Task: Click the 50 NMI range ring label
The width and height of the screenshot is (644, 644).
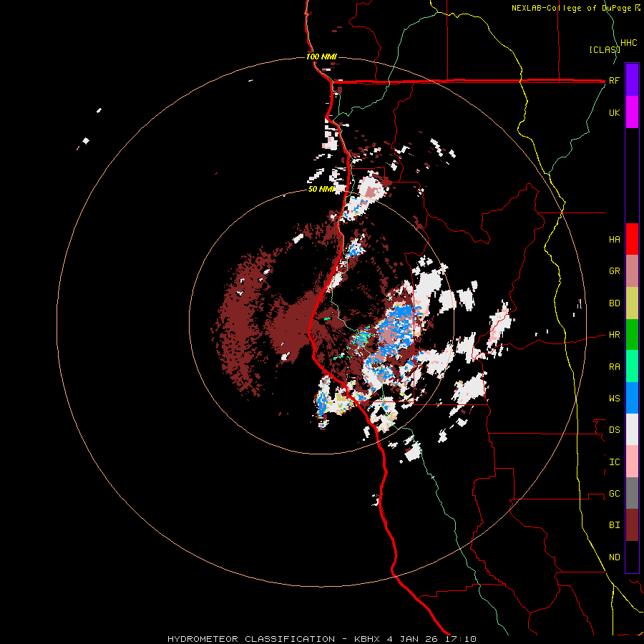Action: pos(321,189)
